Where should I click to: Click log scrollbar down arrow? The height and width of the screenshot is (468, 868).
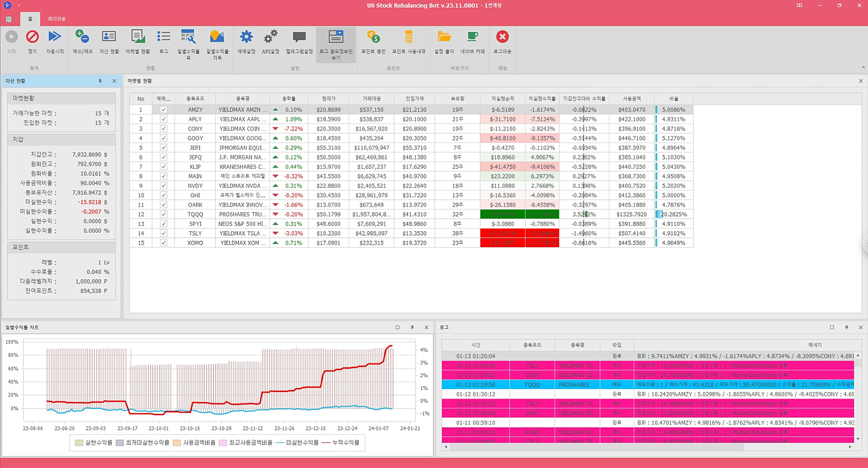click(858, 439)
